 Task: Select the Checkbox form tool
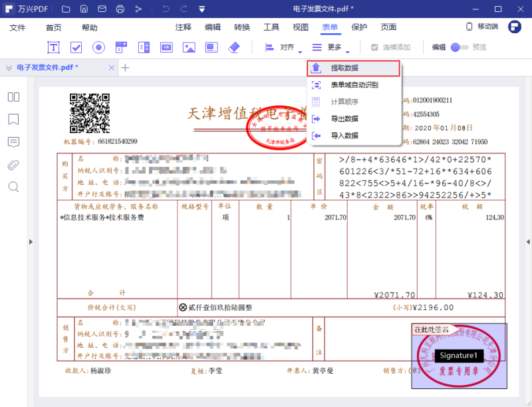click(76, 47)
